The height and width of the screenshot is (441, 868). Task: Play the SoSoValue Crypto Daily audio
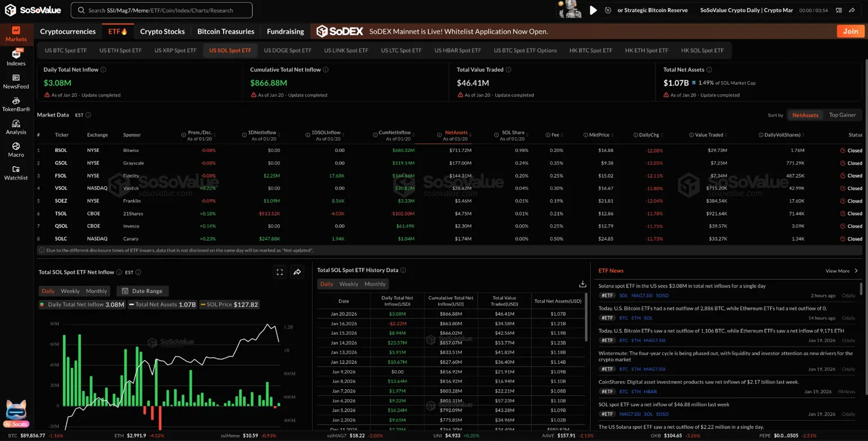click(593, 10)
